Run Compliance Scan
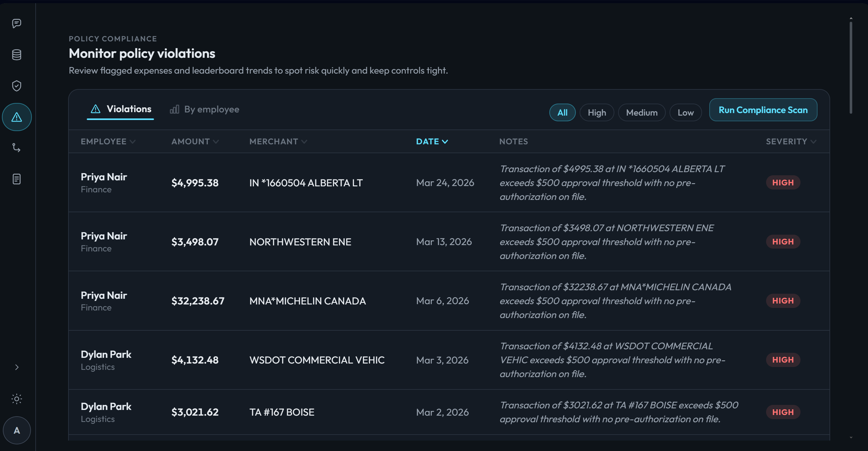 pos(763,110)
